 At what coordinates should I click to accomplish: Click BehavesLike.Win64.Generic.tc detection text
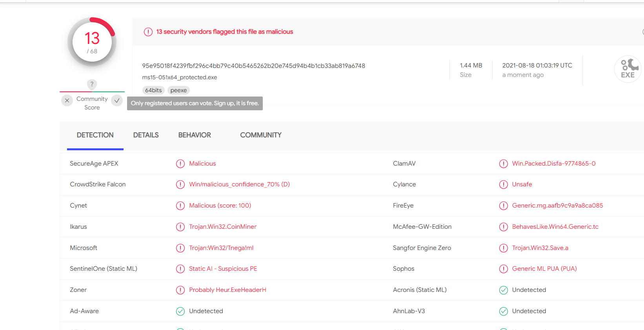pos(555,227)
